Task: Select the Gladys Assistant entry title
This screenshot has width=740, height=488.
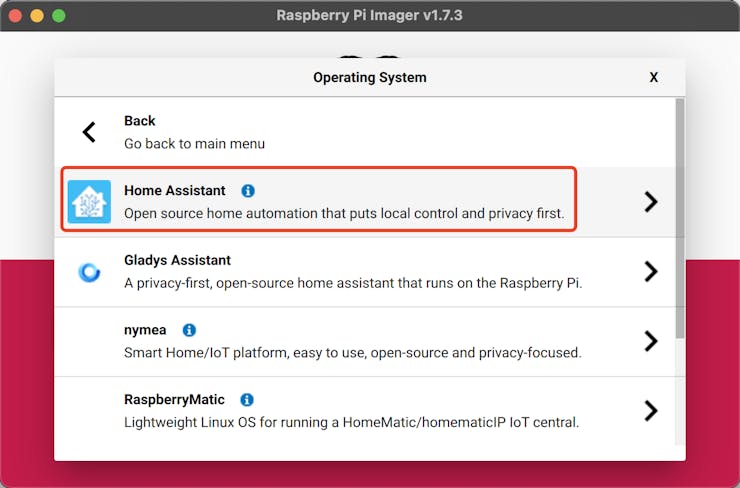Action: [x=177, y=260]
